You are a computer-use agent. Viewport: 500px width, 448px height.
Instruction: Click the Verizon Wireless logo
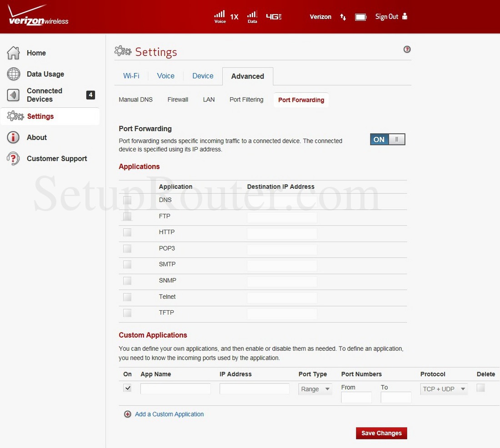coord(38,15)
